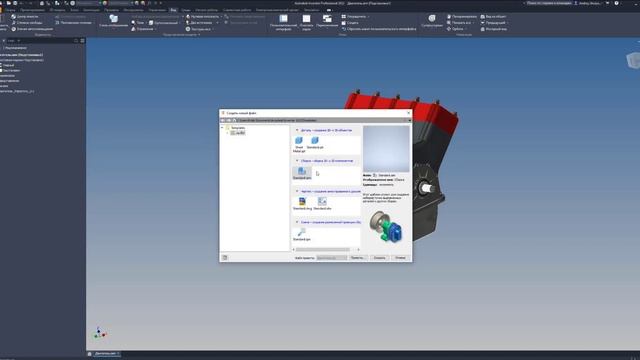Switch to the Environments (Среды) ribbon tab
This screenshot has width=640, height=360.
(x=186, y=10)
